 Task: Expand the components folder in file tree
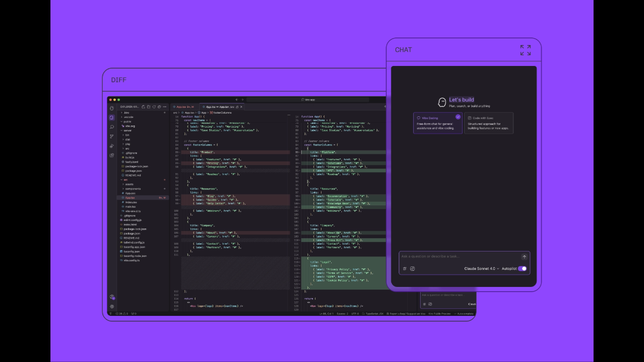click(x=133, y=189)
